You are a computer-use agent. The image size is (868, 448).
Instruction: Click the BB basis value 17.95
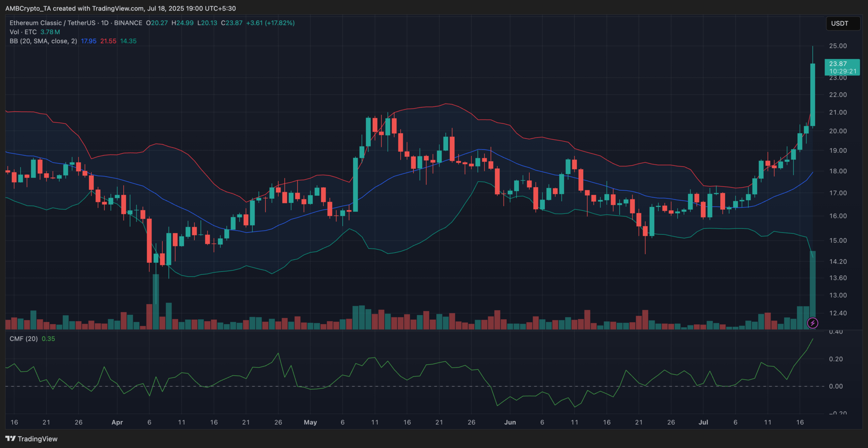89,41
